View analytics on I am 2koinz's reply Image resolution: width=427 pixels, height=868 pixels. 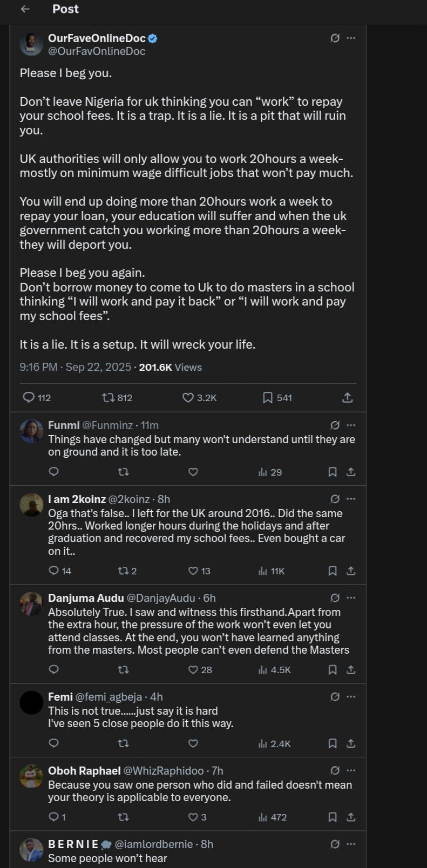[x=263, y=571]
